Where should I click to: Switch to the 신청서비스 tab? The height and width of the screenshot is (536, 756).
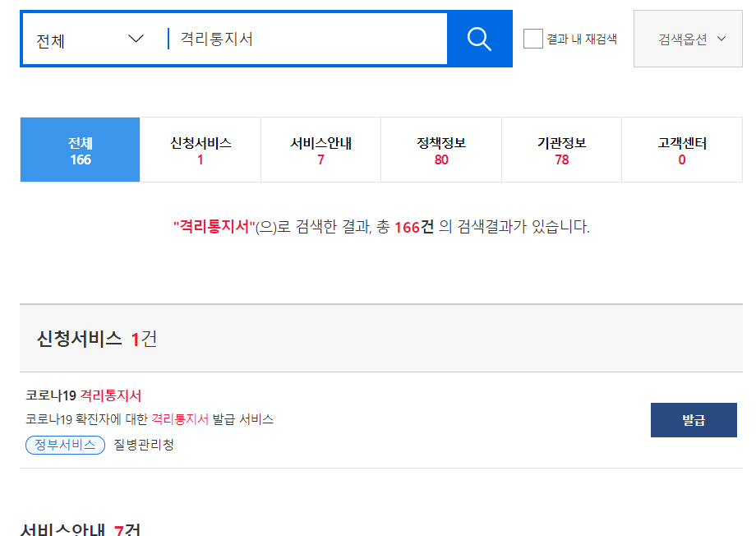click(x=200, y=149)
